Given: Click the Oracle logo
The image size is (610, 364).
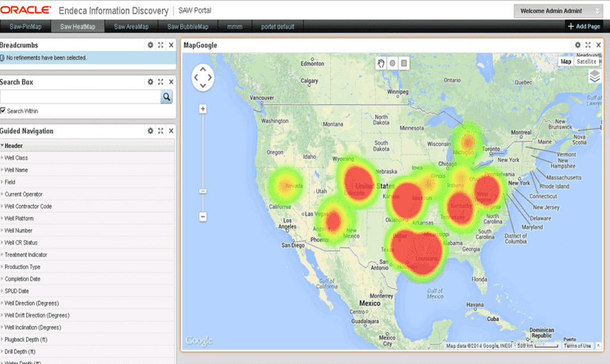Looking at the screenshot, I should pyautogui.click(x=26, y=10).
